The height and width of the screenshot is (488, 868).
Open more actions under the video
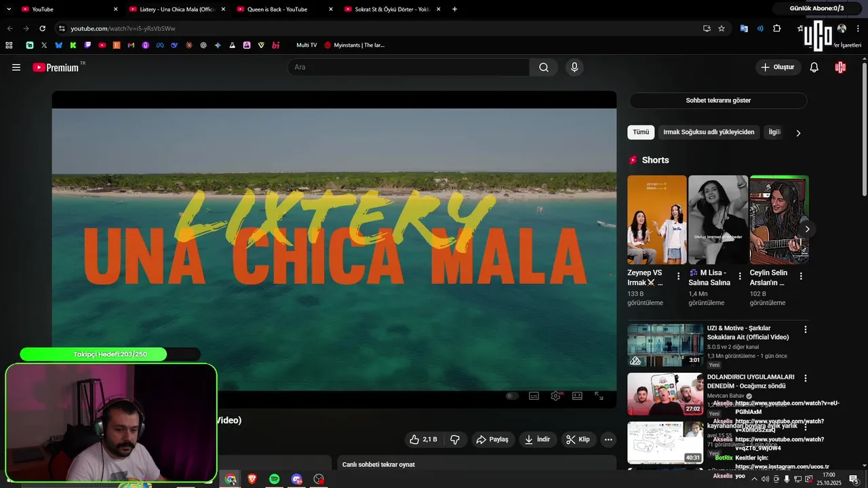[608, 439]
